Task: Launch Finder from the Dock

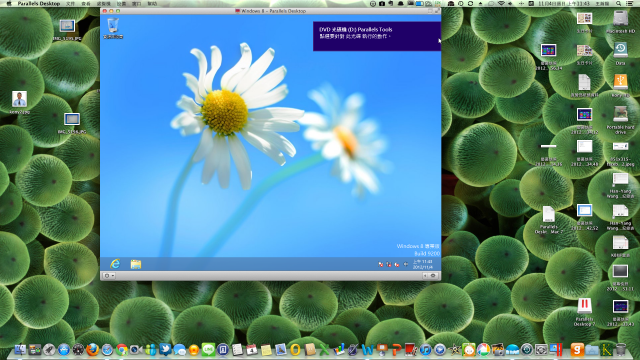Action: [20, 349]
